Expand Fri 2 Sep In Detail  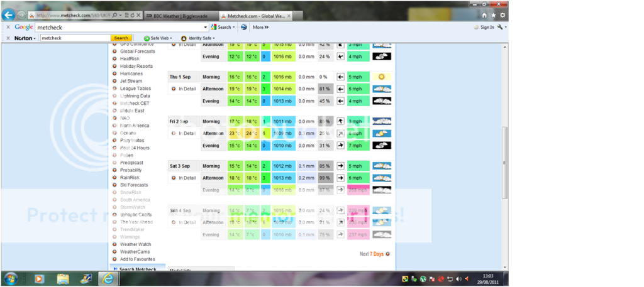[x=184, y=133]
